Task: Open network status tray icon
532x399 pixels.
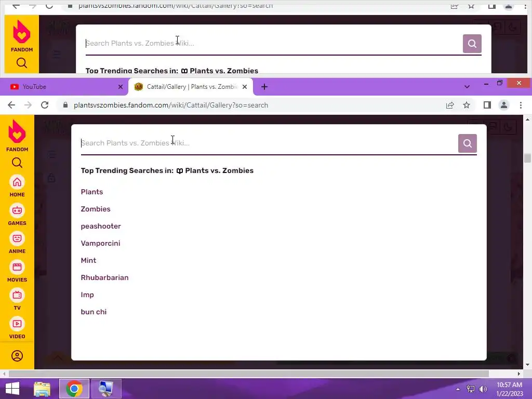Action: click(471, 389)
